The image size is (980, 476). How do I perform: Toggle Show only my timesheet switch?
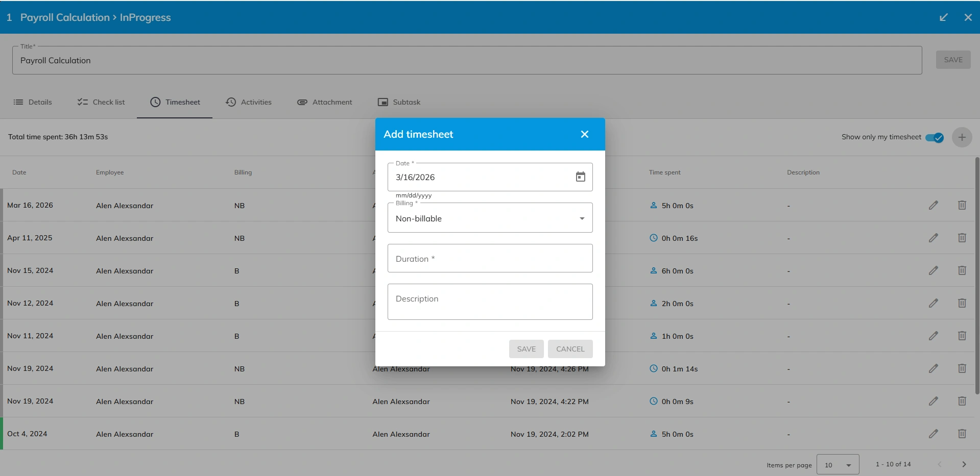pos(935,137)
